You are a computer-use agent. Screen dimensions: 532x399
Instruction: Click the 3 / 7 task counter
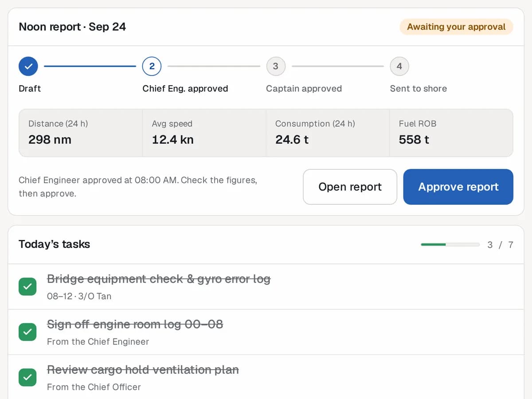500,245
